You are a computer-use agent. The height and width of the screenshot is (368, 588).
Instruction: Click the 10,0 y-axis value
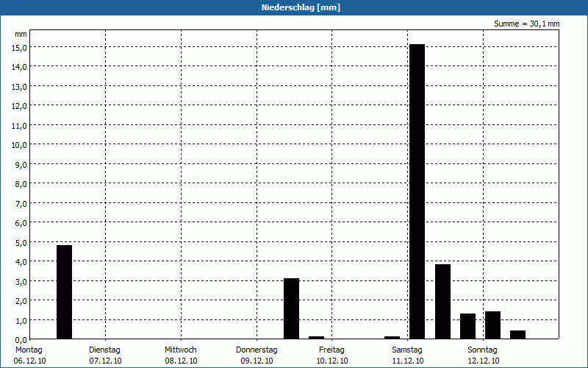tap(20, 145)
